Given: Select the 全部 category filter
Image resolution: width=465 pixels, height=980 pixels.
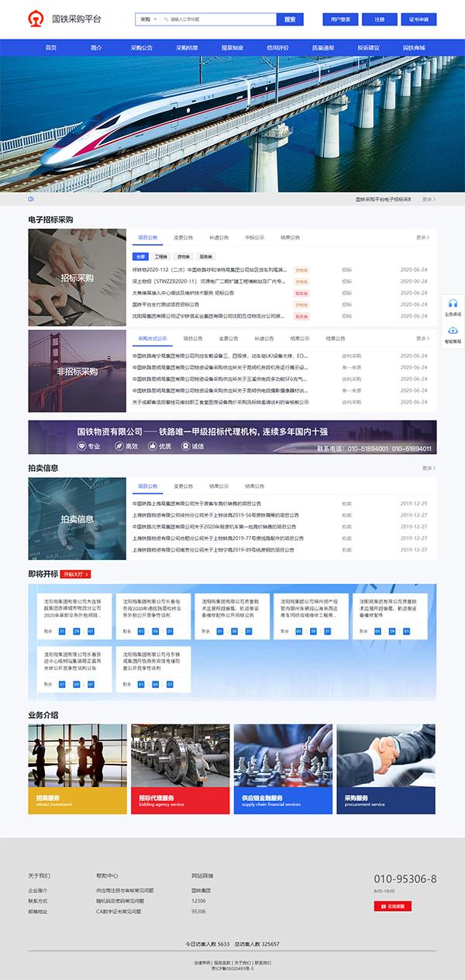Looking at the screenshot, I should (x=140, y=256).
